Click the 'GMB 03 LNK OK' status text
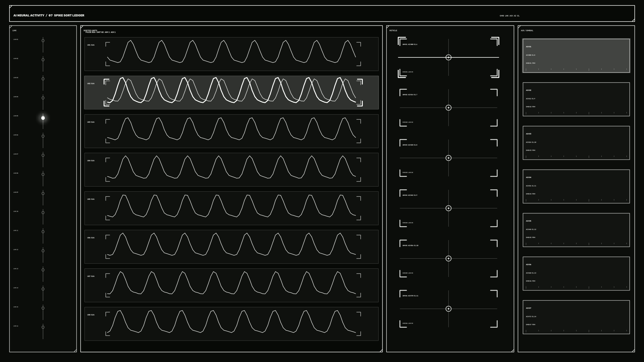This screenshot has width=644, height=362. tap(408, 172)
